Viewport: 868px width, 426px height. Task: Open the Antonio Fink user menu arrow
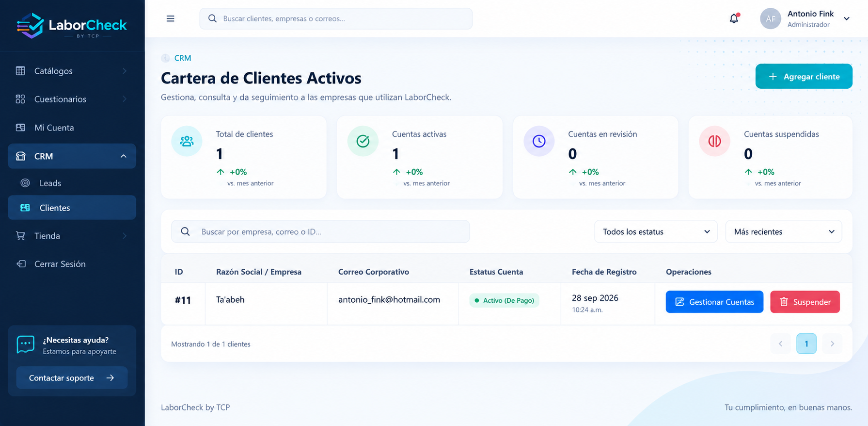pos(847,19)
